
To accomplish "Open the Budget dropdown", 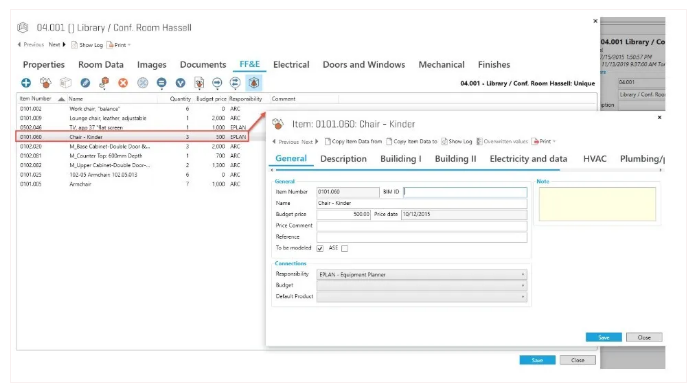I will [422, 285].
